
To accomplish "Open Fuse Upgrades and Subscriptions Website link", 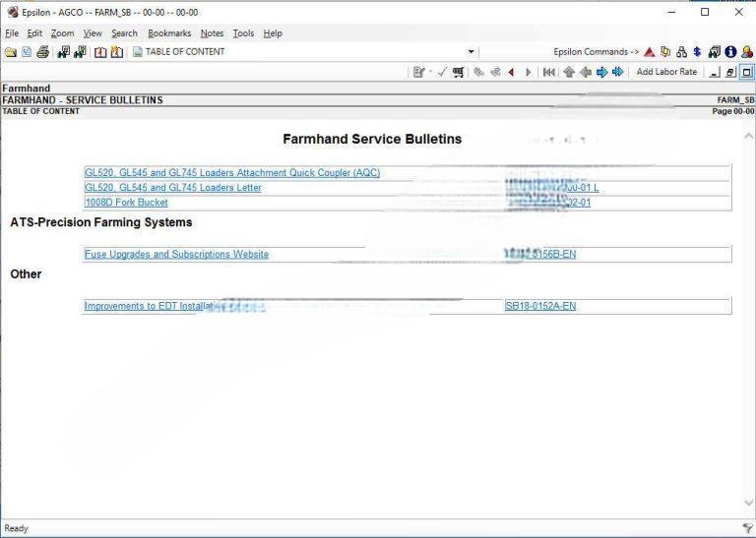I will [176, 254].
